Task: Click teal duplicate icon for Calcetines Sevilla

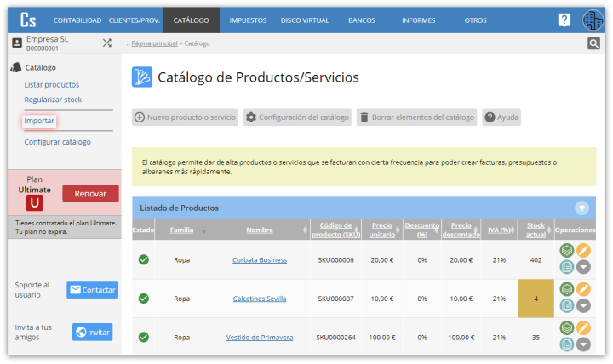Action: click(566, 306)
